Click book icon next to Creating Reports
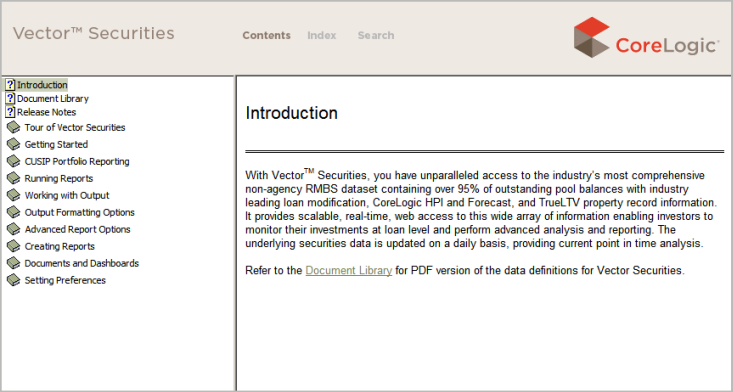Screen dimensions: 733x392 [14, 246]
